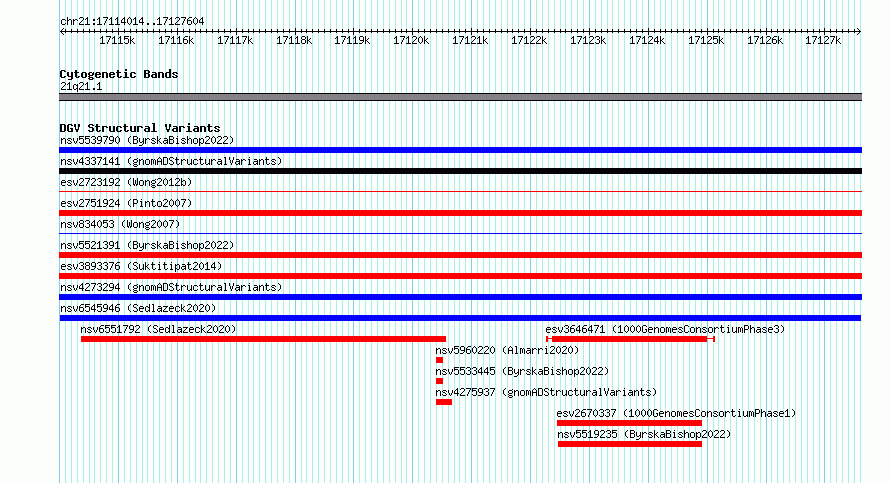Select the blue bar under nsv6545946
This screenshot has width=890, height=483.
click(460, 318)
